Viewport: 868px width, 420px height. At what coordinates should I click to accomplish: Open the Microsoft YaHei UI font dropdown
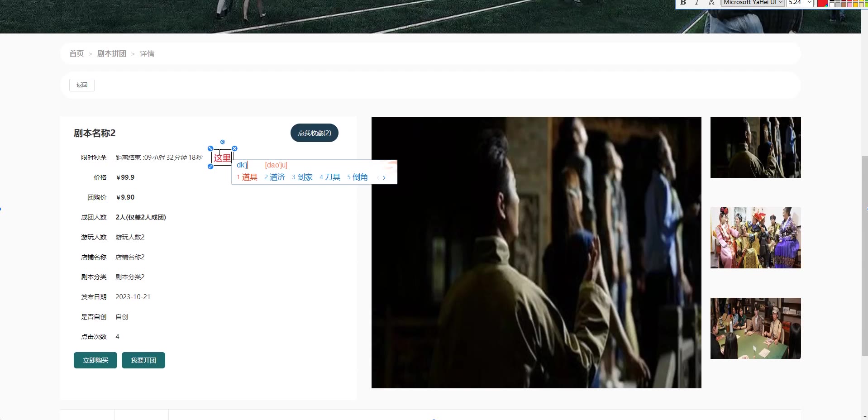(753, 3)
